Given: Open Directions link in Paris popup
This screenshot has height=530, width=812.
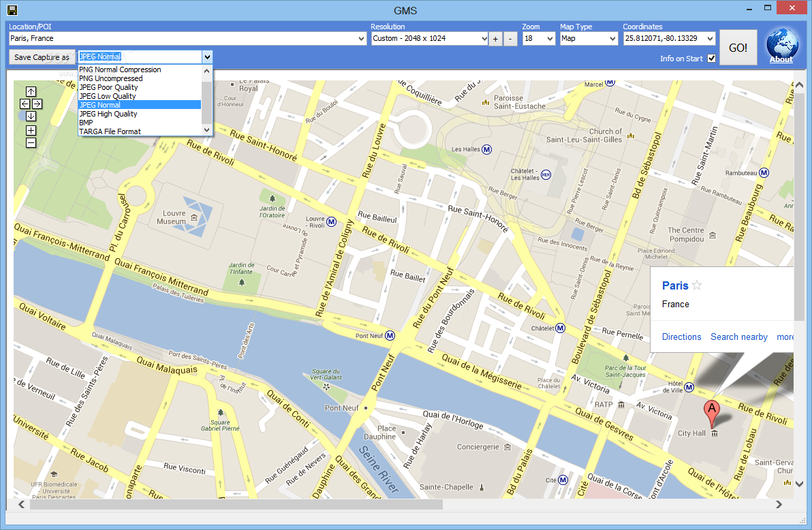Looking at the screenshot, I should [x=681, y=337].
